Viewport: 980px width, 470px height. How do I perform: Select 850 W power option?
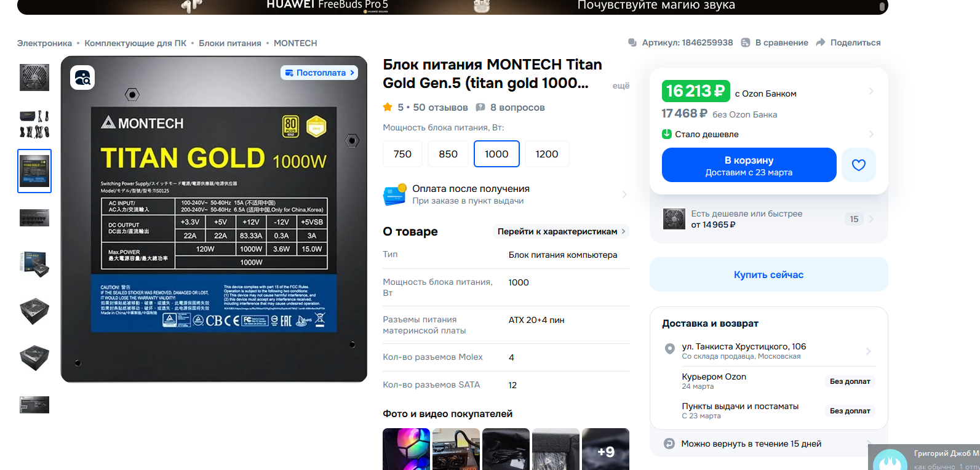click(x=448, y=154)
